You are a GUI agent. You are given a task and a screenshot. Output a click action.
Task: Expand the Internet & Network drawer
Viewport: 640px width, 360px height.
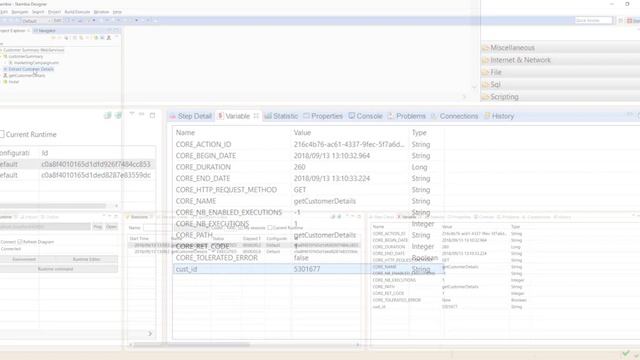click(x=560, y=60)
